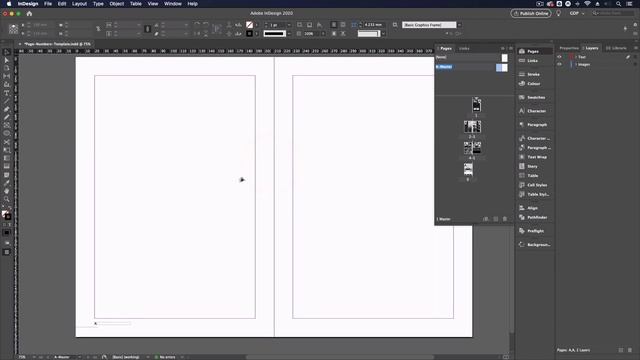Toggle visibility of the Images layer
Screen dimensions: 640x360
[560, 64]
